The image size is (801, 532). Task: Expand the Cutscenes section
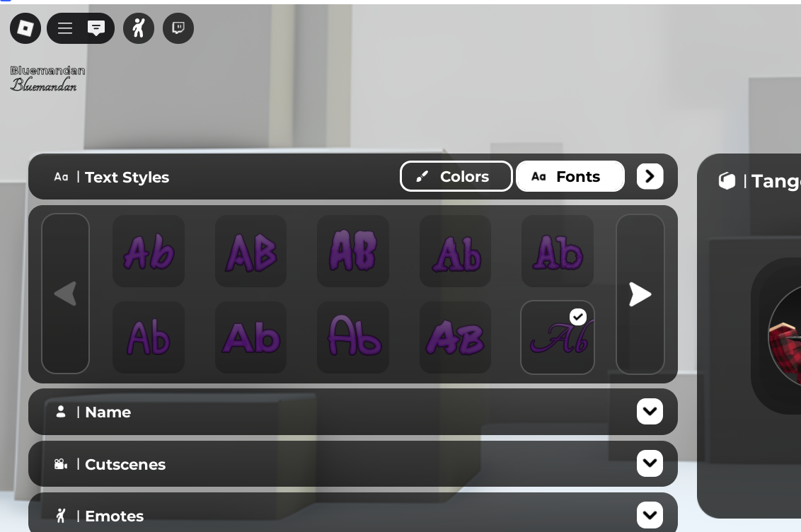(x=650, y=463)
